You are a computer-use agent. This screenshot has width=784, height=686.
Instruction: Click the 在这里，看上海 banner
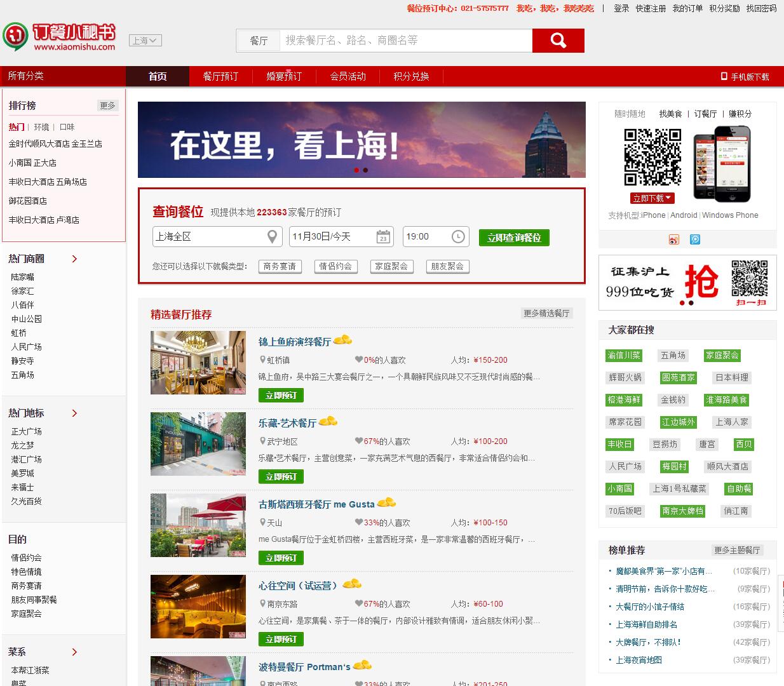362,140
